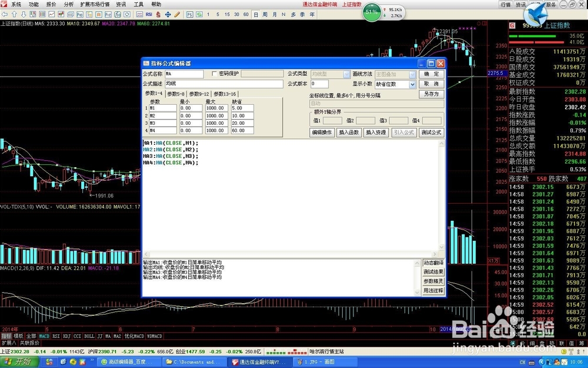
Task: Select the BOLL indicator tab at bottom
Action: [89, 336]
